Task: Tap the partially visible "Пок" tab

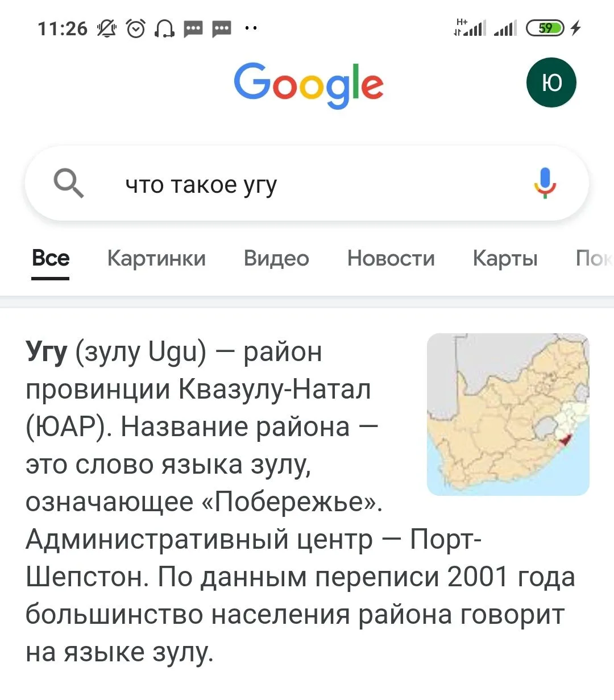Action: (x=594, y=259)
